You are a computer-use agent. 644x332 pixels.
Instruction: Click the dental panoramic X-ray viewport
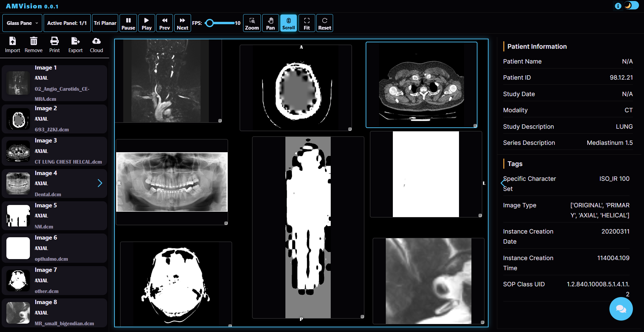172,182
